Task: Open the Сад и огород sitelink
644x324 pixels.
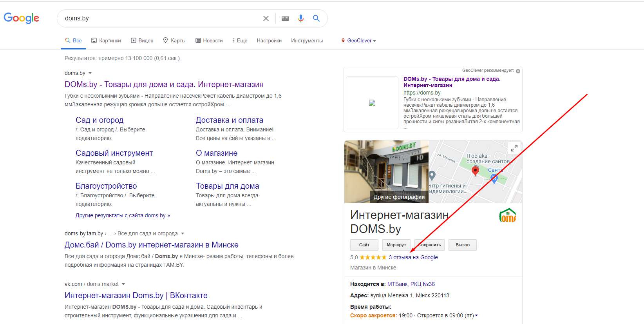Action: tap(99, 120)
